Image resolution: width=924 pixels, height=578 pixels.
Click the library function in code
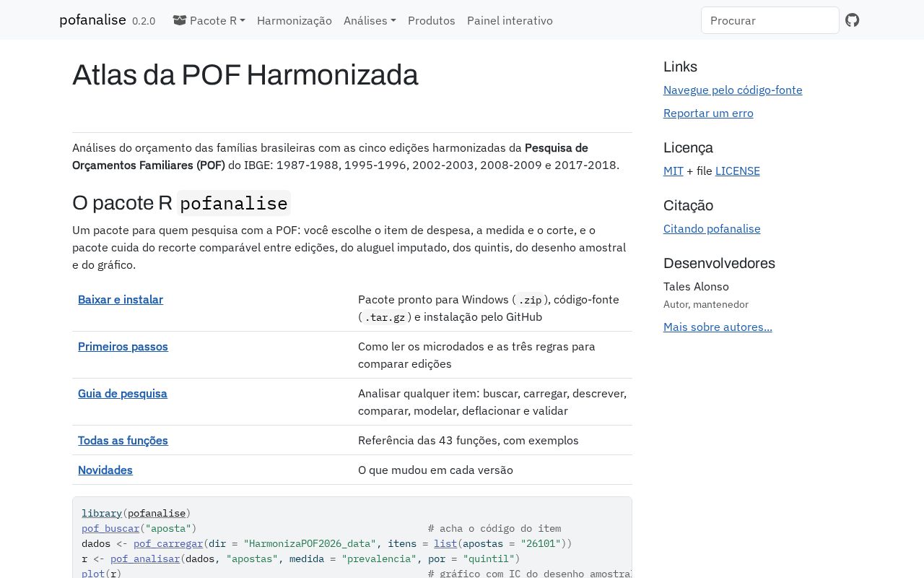[102, 513]
